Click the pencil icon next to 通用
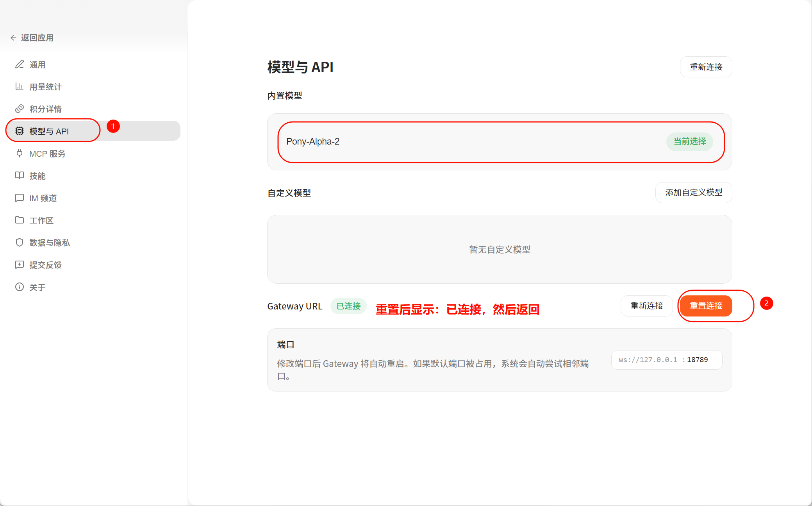The image size is (812, 506). 20,64
